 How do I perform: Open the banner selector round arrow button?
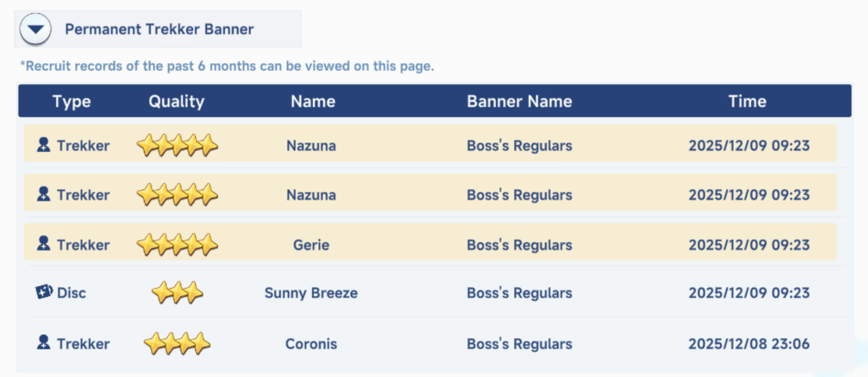tap(36, 29)
